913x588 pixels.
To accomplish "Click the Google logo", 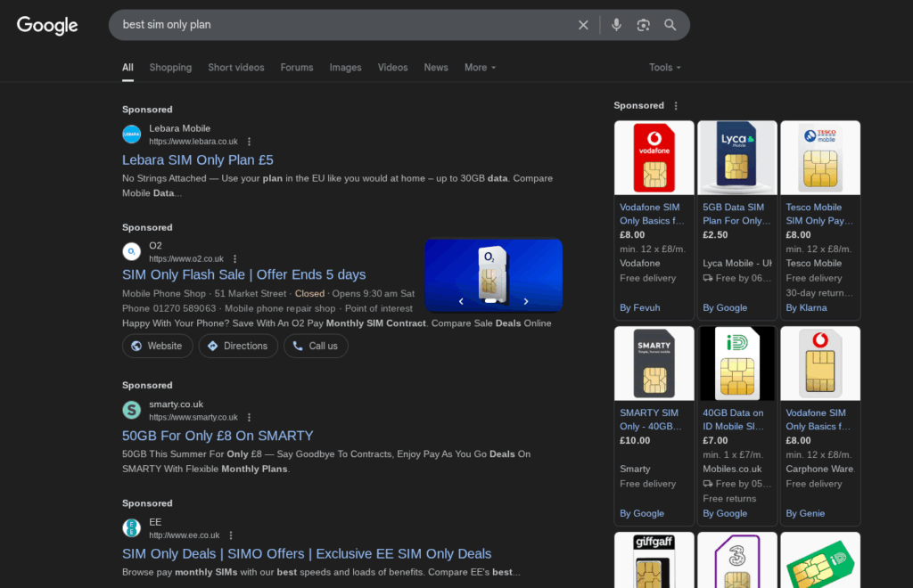I will (x=47, y=25).
